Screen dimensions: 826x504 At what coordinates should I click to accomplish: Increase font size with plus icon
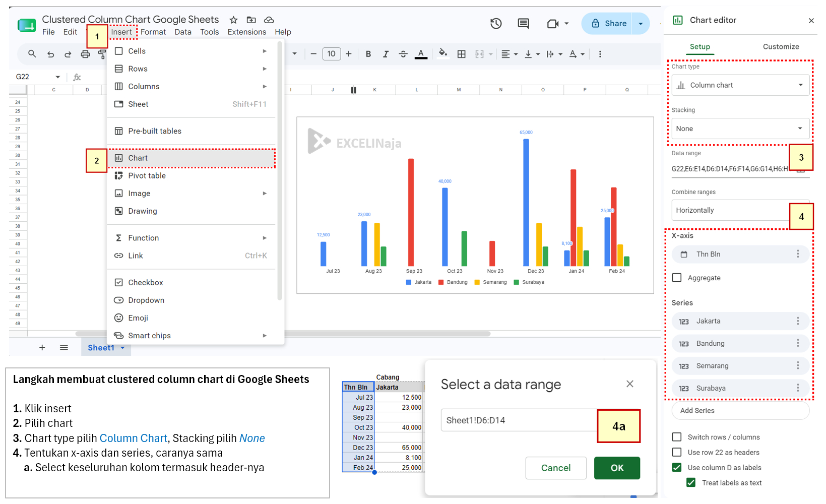point(349,54)
